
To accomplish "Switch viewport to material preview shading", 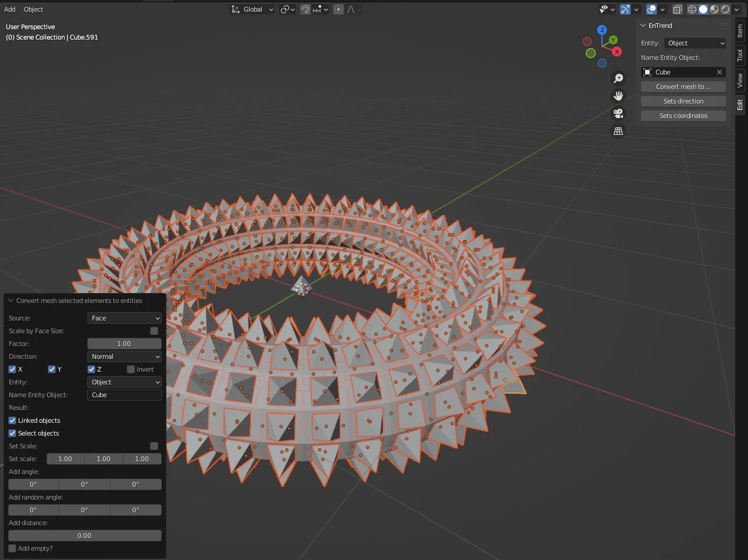I will click(x=714, y=9).
